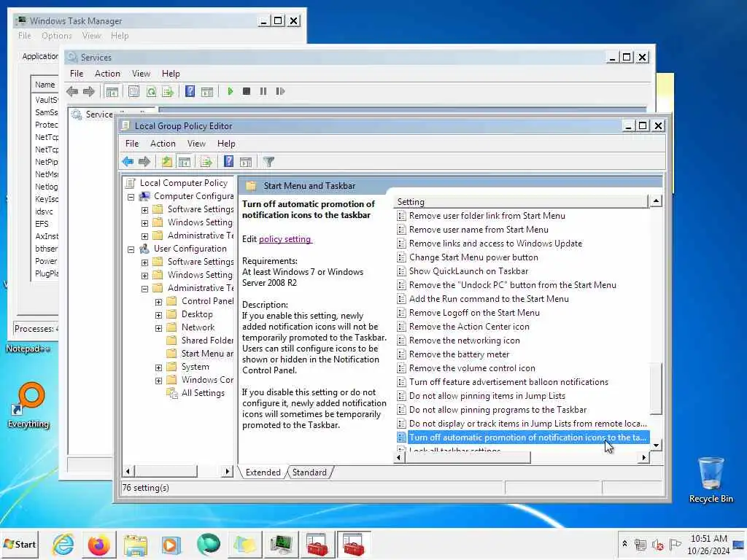This screenshot has width=747, height=560.
Task: Collapse User Configuration node
Action: (131, 249)
